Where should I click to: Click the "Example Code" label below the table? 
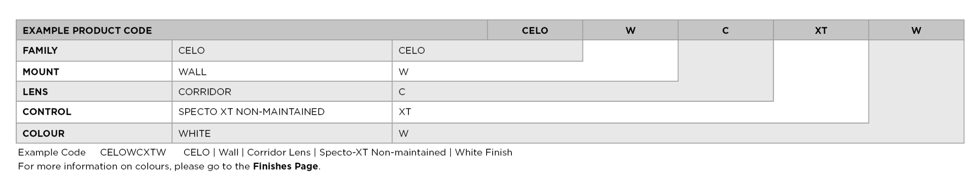coord(52,152)
